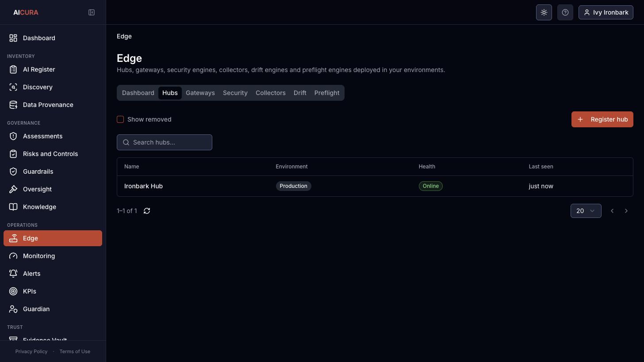Viewport: 644px width, 362px height.
Task: Click the Name column header
Action: point(132,167)
